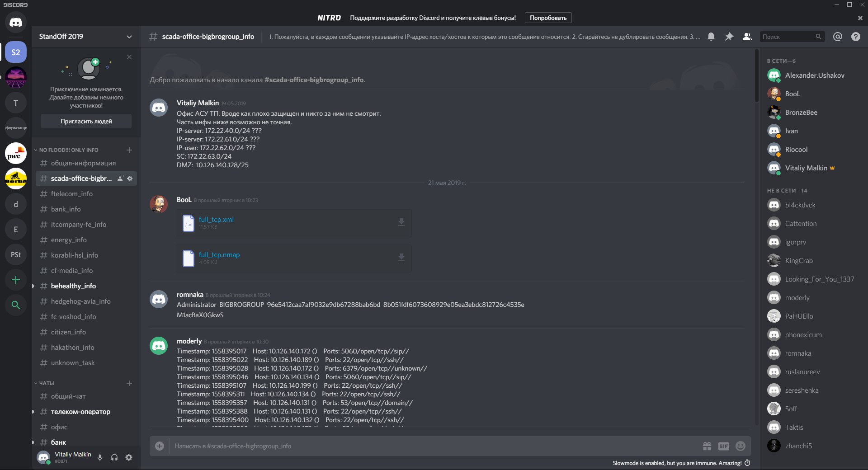Mute the microphone
This screenshot has width=868, height=470.
point(100,457)
